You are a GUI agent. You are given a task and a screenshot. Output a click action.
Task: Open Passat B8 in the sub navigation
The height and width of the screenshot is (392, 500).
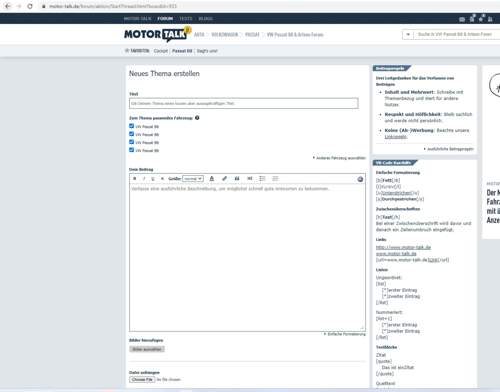[x=182, y=51]
